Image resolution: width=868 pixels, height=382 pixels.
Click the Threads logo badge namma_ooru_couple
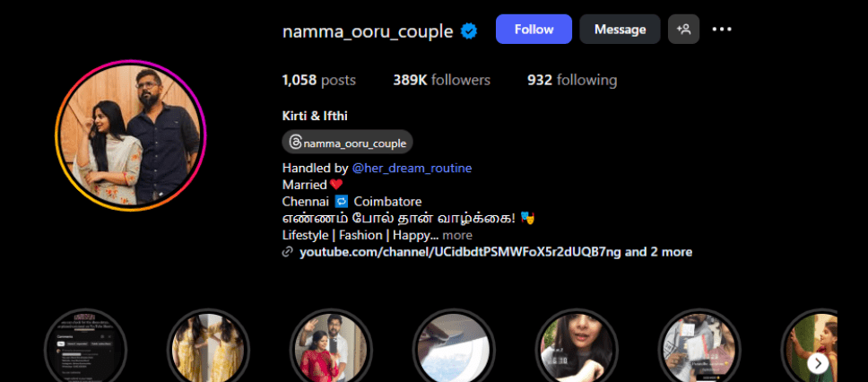click(347, 143)
